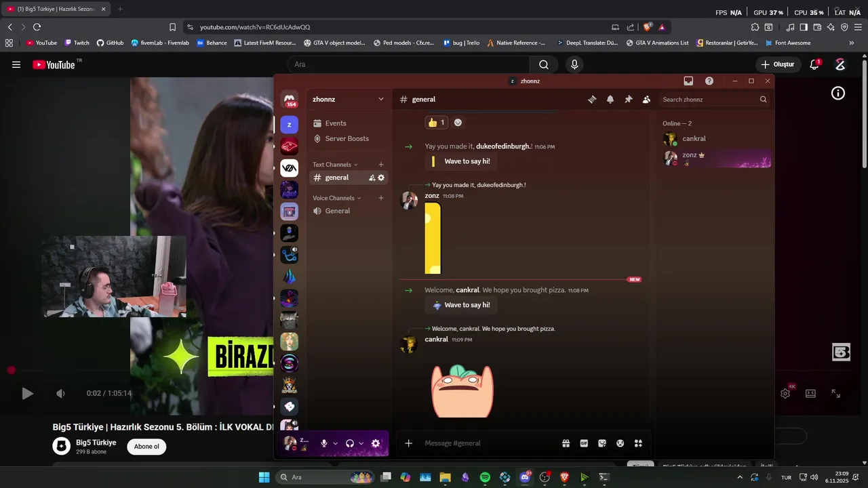This screenshot has height=488, width=868.
Task: Show pinned messages in Discord general channel
Action: pos(629,100)
